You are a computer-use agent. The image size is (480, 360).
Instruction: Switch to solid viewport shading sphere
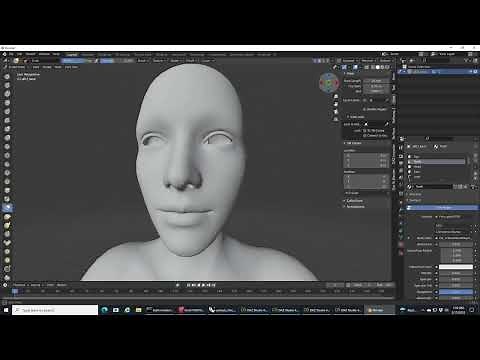coord(378,67)
